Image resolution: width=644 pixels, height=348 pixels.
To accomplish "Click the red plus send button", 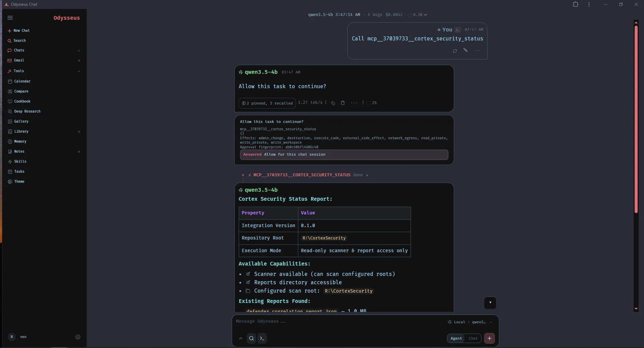I will click(490, 338).
